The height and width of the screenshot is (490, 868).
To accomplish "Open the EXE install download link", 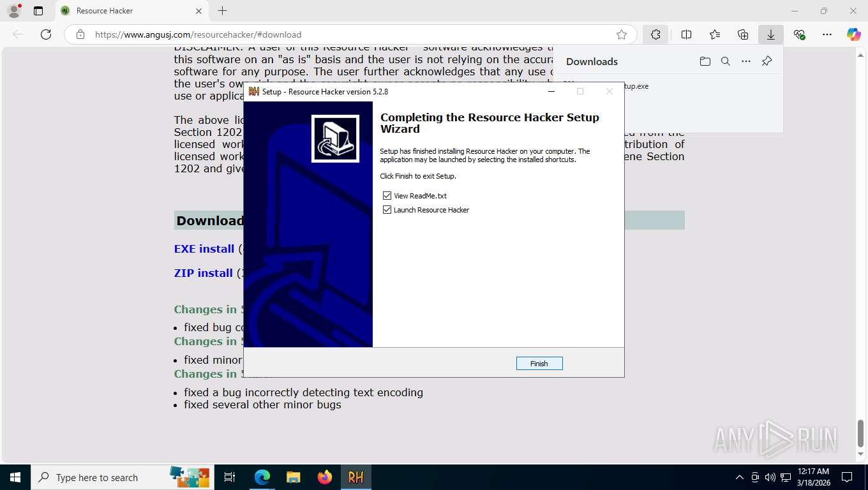I will click(204, 249).
